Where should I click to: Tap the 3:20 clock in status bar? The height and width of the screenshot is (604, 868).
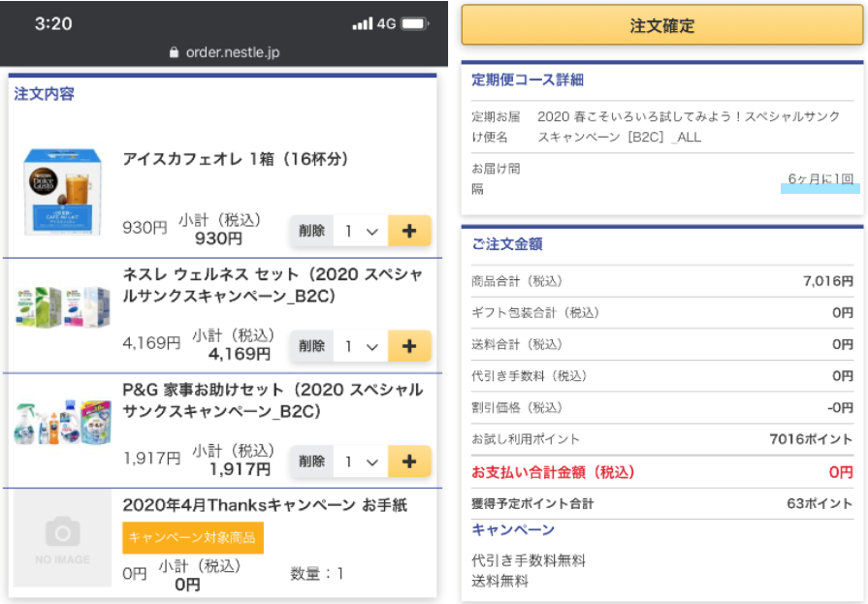pyautogui.click(x=53, y=24)
